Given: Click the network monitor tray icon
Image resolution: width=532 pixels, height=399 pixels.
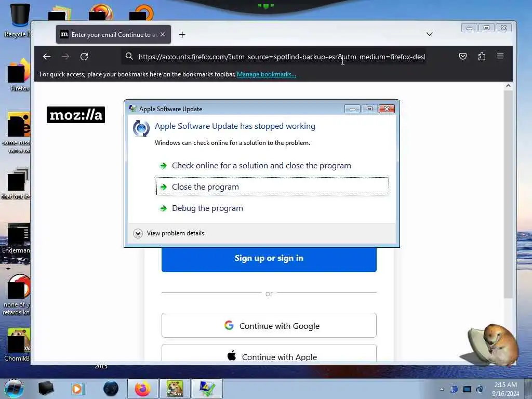Looking at the screenshot, I should [467, 389].
